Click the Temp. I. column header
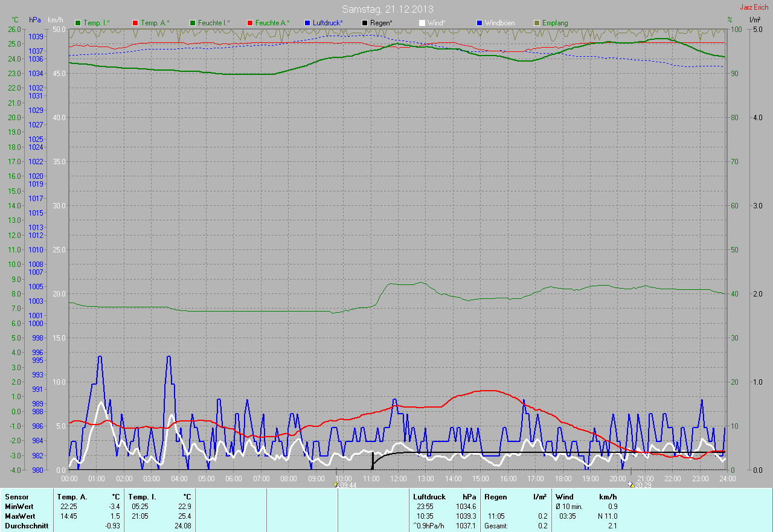 pyautogui.click(x=142, y=497)
